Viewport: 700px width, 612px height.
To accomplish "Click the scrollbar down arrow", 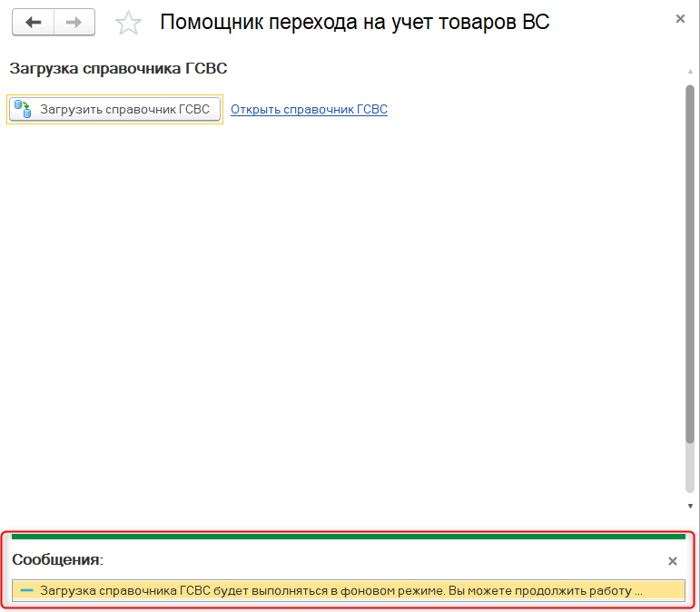I will coord(690,506).
